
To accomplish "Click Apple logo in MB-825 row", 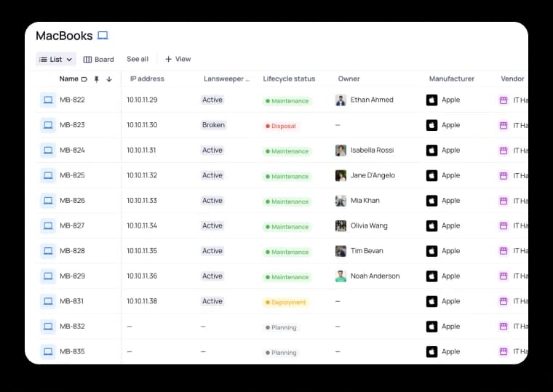I will click(431, 175).
